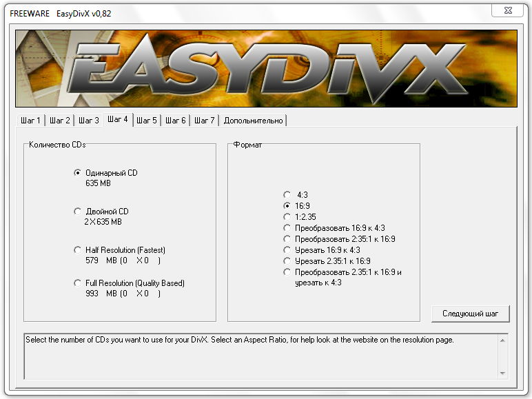The width and height of the screenshot is (532, 399).
Task: Click the EasyDivX banner image
Action: click(266, 68)
